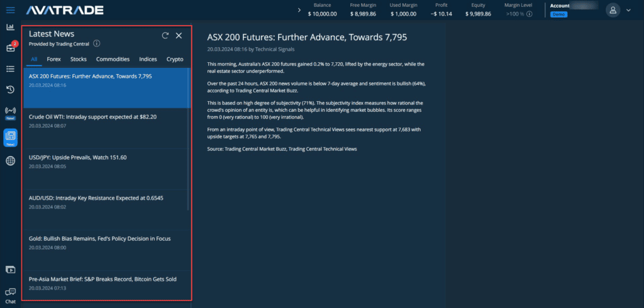The image size is (644, 308).
Task: Click the AvaTrade logo
Action: (x=65, y=10)
